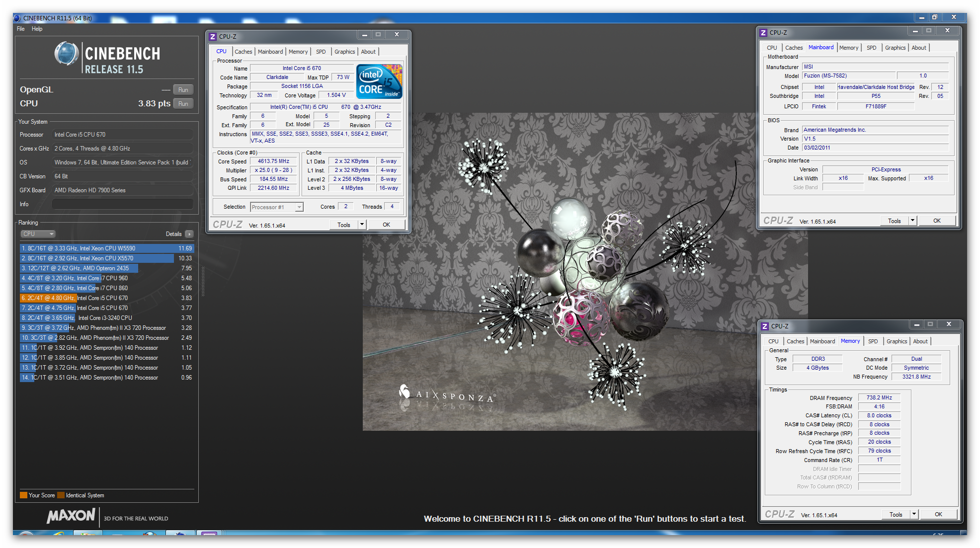Click the brown Identical System legend swatch
This screenshot has height=548, width=980.
[x=61, y=495]
